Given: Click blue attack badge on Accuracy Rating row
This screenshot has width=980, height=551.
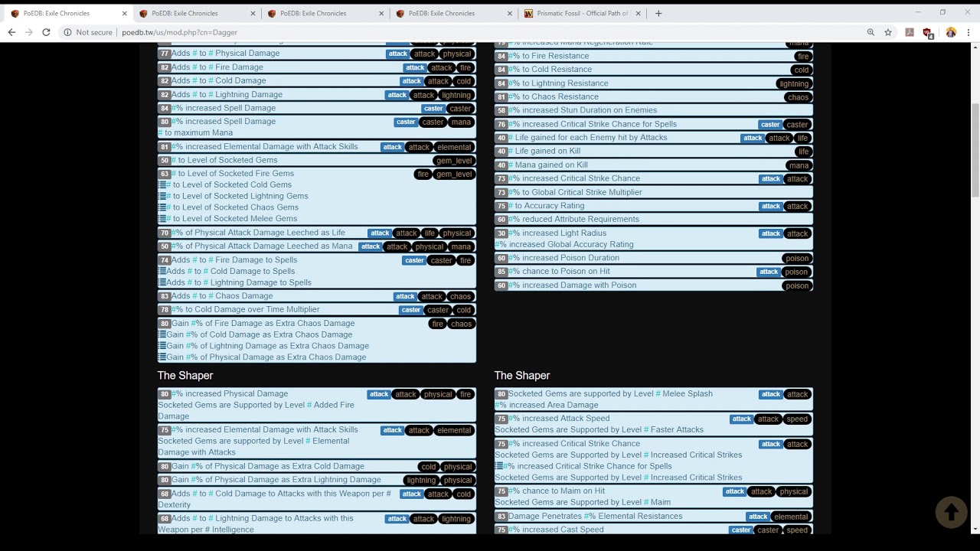Looking at the screenshot, I should [x=771, y=206].
